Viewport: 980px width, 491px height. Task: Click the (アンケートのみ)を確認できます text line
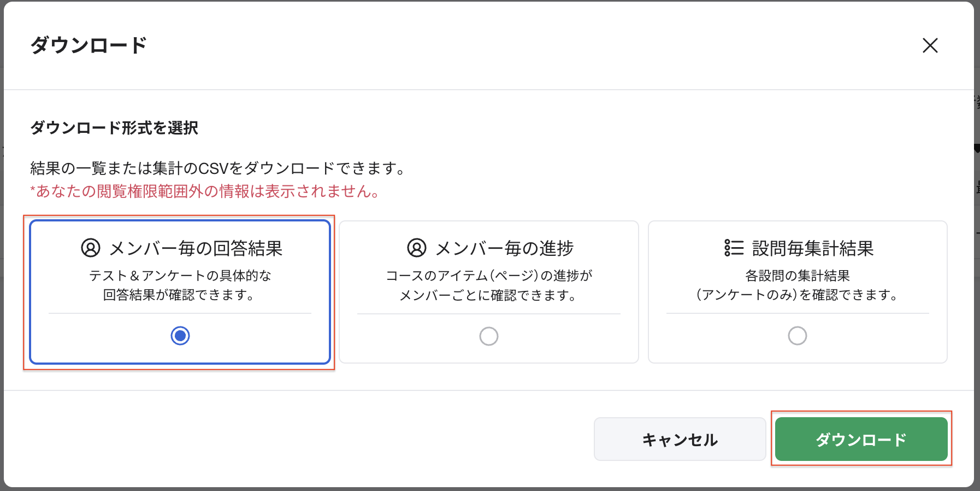click(797, 295)
